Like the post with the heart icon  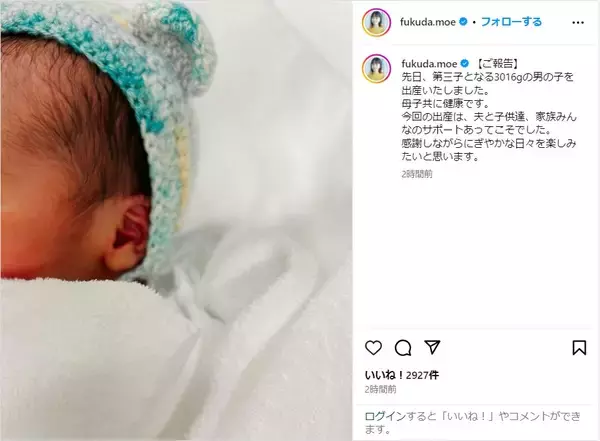(373, 348)
